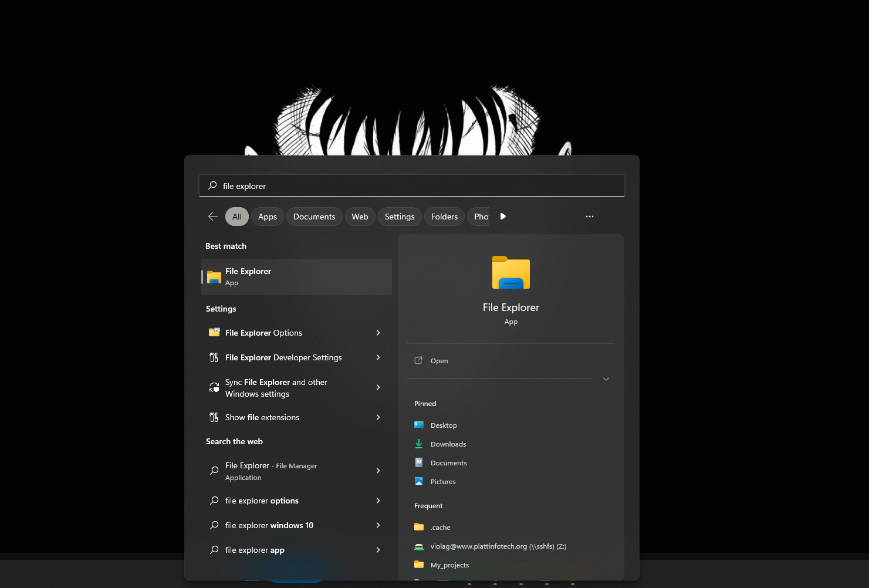
Task: Expand 'file explorer windows 10' web chevron
Action: (378, 525)
